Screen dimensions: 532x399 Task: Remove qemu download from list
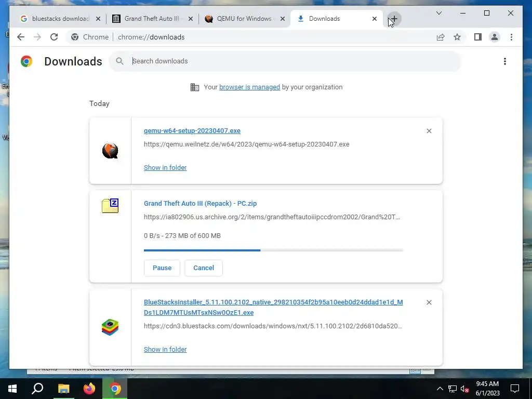click(x=429, y=131)
